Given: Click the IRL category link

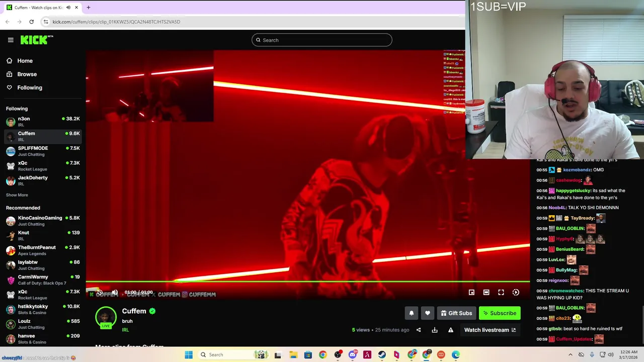Looking at the screenshot, I should coord(125,330).
